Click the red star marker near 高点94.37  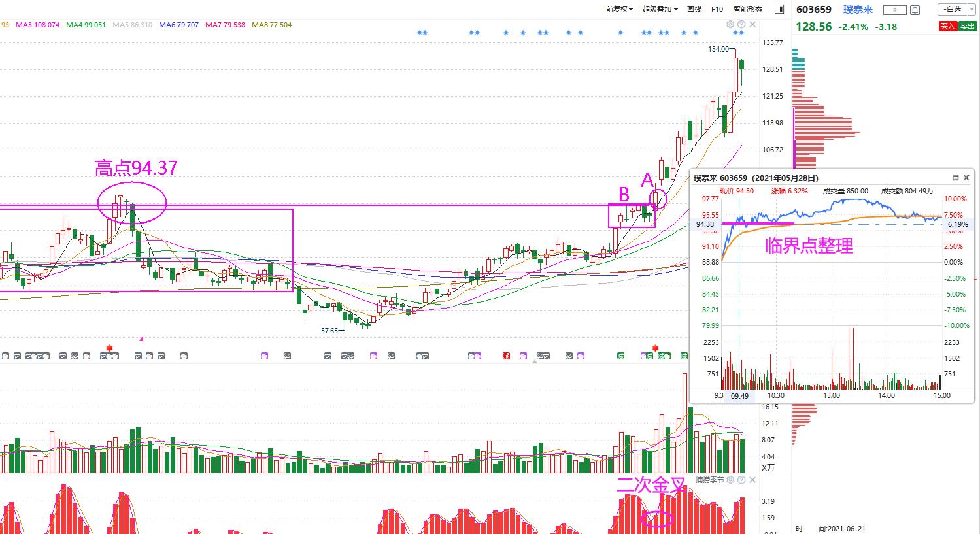pyautogui.click(x=109, y=348)
